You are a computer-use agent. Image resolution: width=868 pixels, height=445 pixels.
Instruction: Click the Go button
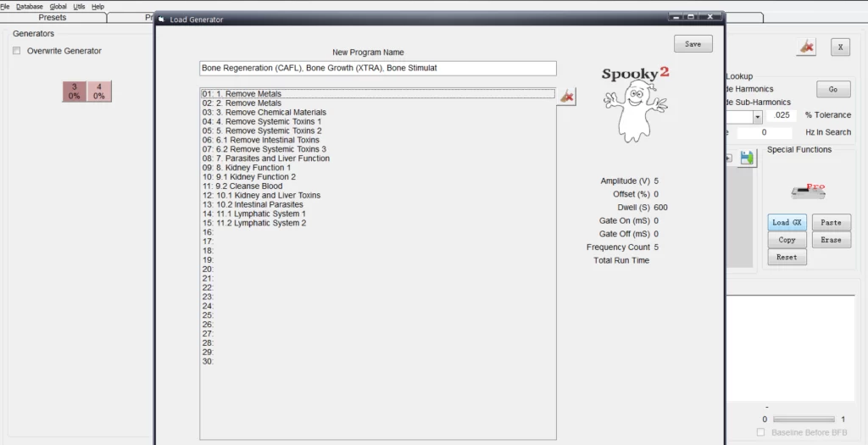coord(832,89)
